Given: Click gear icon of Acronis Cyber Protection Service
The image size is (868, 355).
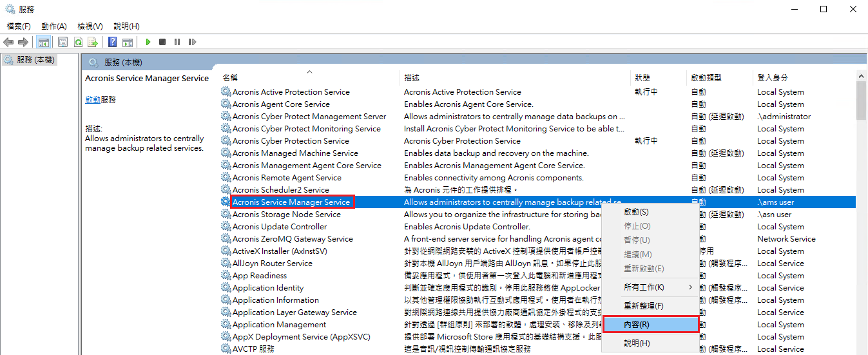Looking at the screenshot, I should point(226,140).
